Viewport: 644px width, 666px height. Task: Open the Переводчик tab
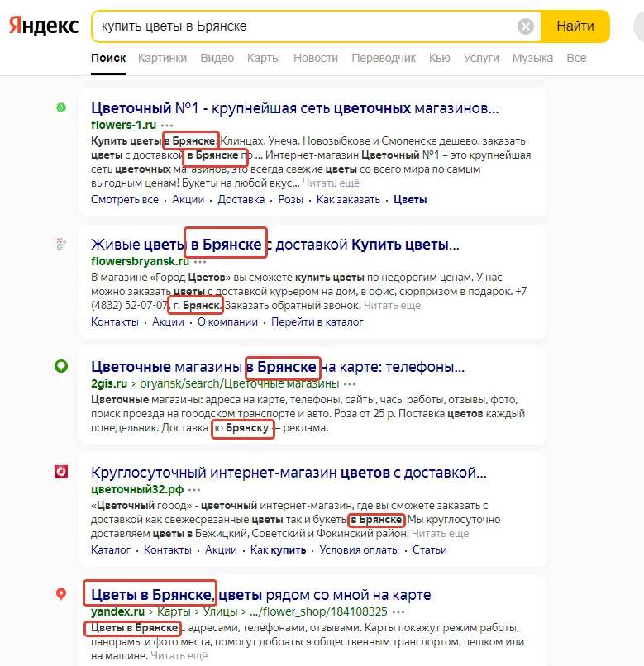[384, 58]
